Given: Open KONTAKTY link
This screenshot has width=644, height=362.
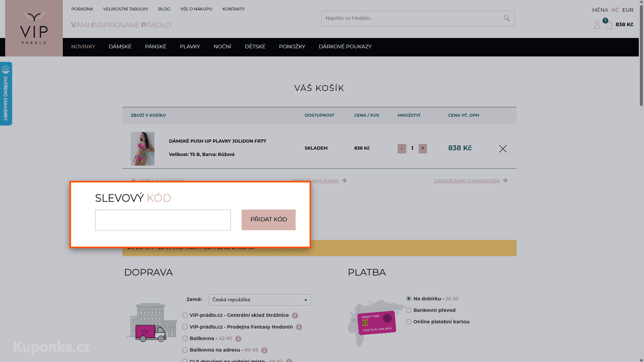Looking at the screenshot, I should point(233,9).
